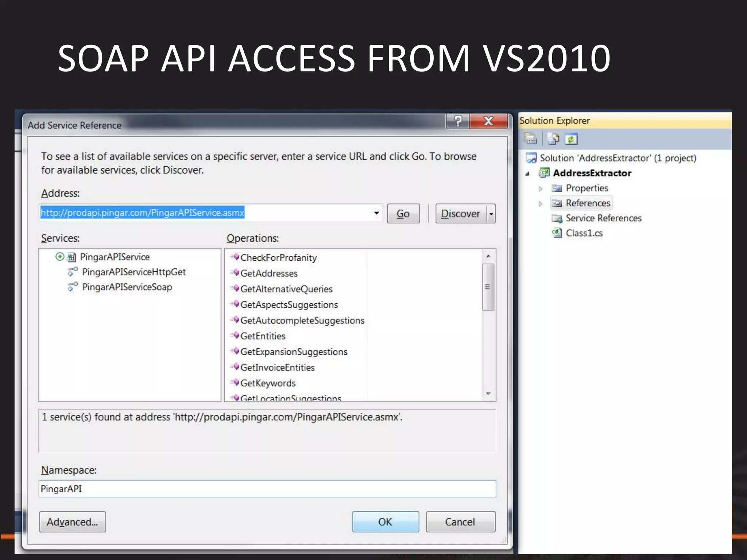
Task: Select the Properties folder in Solution Explorer
Action: (x=587, y=188)
